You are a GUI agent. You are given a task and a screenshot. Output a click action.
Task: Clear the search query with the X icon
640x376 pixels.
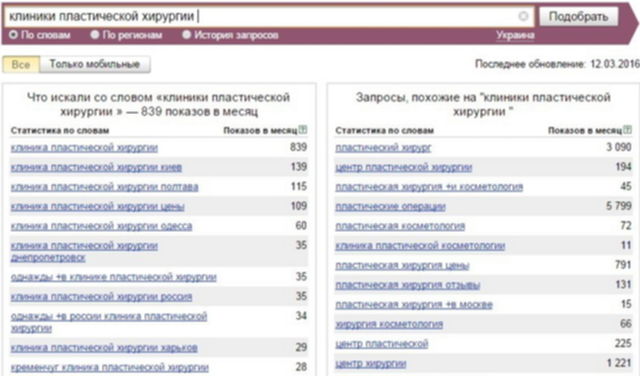click(523, 16)
